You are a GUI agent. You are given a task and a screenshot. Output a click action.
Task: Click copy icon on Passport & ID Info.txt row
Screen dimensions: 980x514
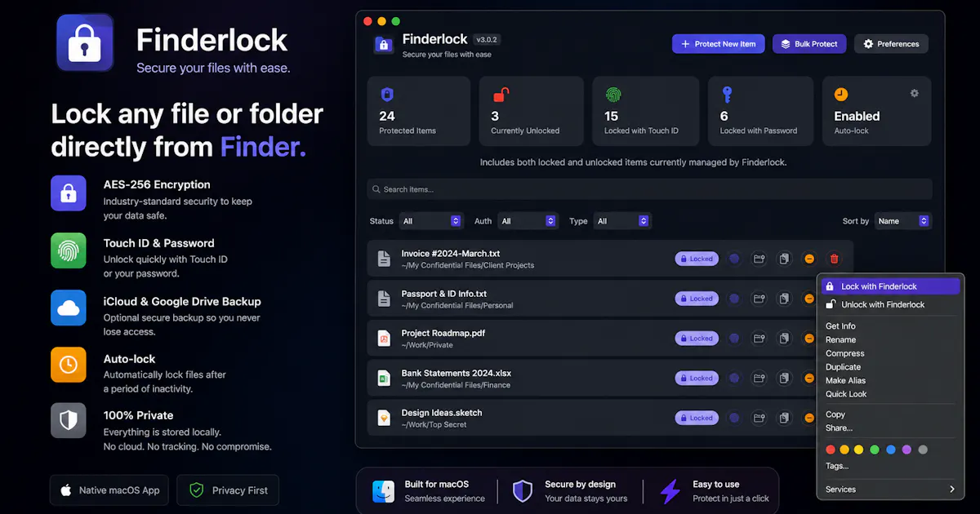pyautogui.click(x=784, y=299)
